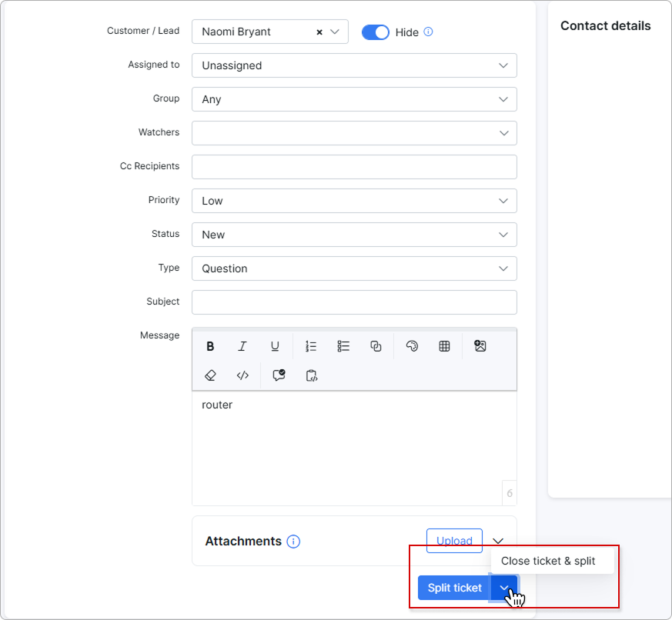
Task: Collapse the Attachments section chevron
Action: [x=498, y=542]
